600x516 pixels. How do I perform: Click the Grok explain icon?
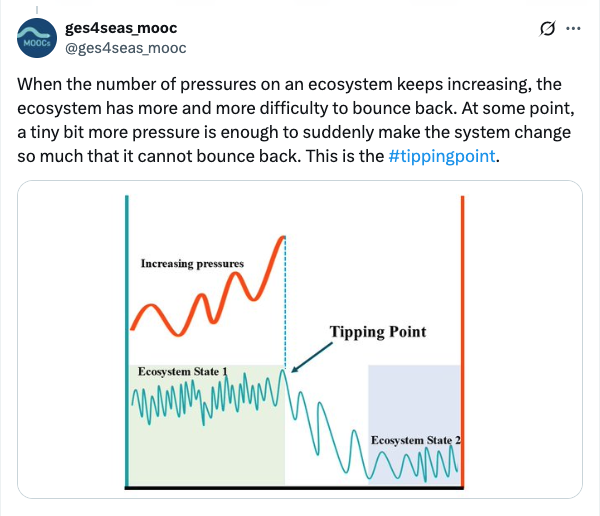tap(546, 29)
